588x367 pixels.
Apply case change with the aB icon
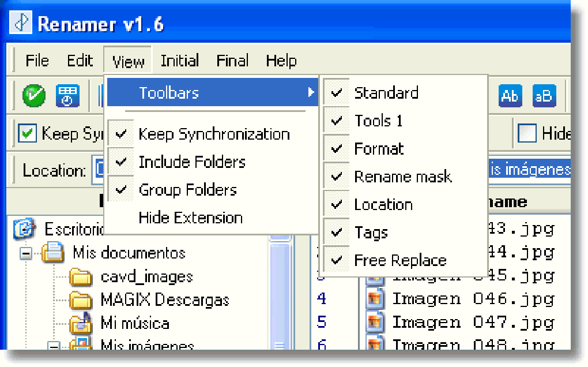point(544,96)
